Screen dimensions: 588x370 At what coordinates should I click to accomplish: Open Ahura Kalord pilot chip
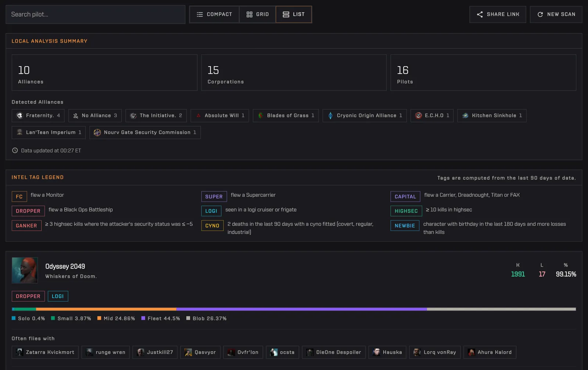[490, 352]
